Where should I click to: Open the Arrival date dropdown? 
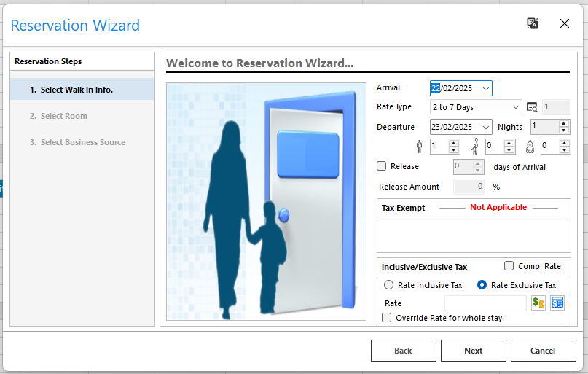coord(486,88)
